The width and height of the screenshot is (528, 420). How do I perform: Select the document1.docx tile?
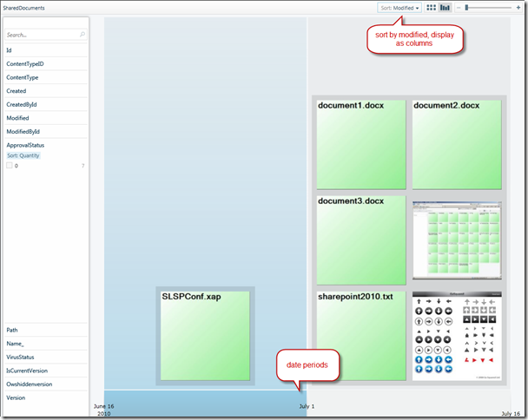[x=360, y=144]
